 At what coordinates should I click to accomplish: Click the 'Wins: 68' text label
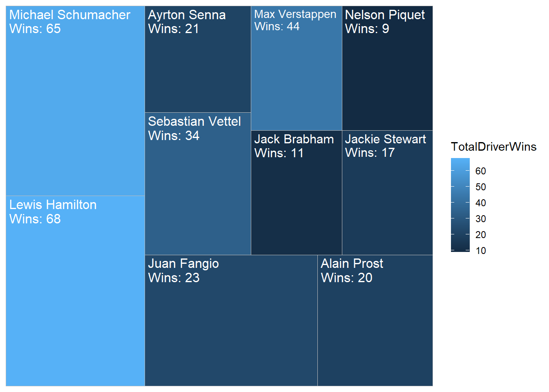tap(35, 219)
